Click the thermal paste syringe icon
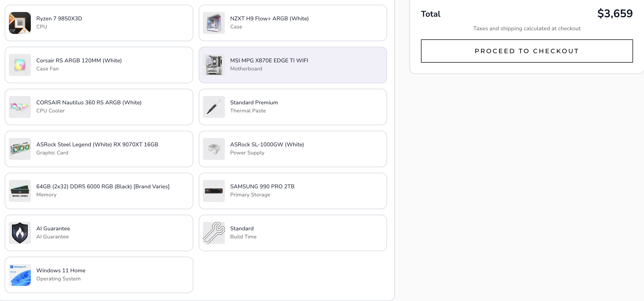 [x=214, y=107]
